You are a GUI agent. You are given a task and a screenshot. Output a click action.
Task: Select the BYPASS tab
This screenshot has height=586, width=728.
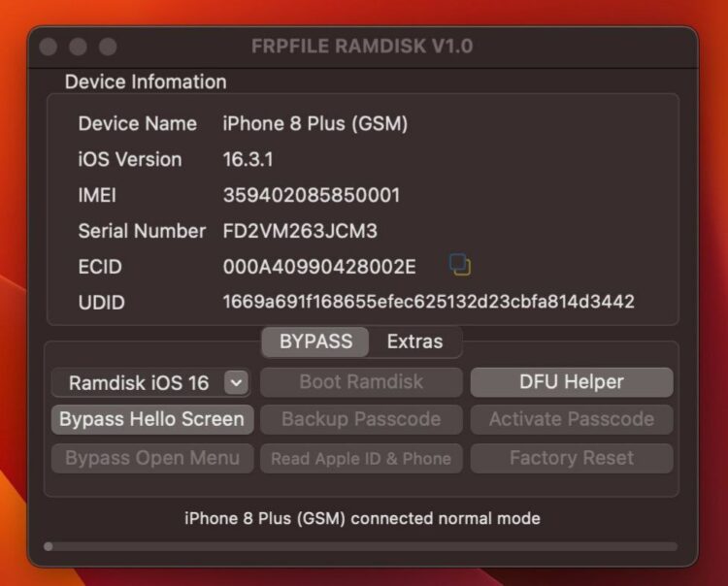(315, 342)
